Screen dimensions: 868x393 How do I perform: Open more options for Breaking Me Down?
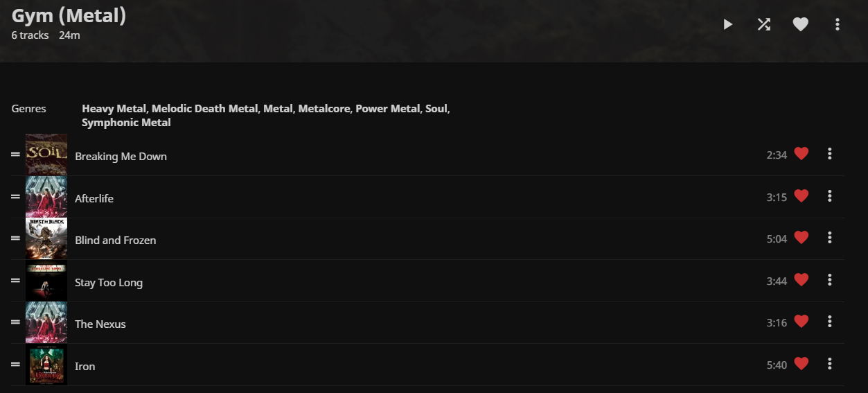coord(830,154)
